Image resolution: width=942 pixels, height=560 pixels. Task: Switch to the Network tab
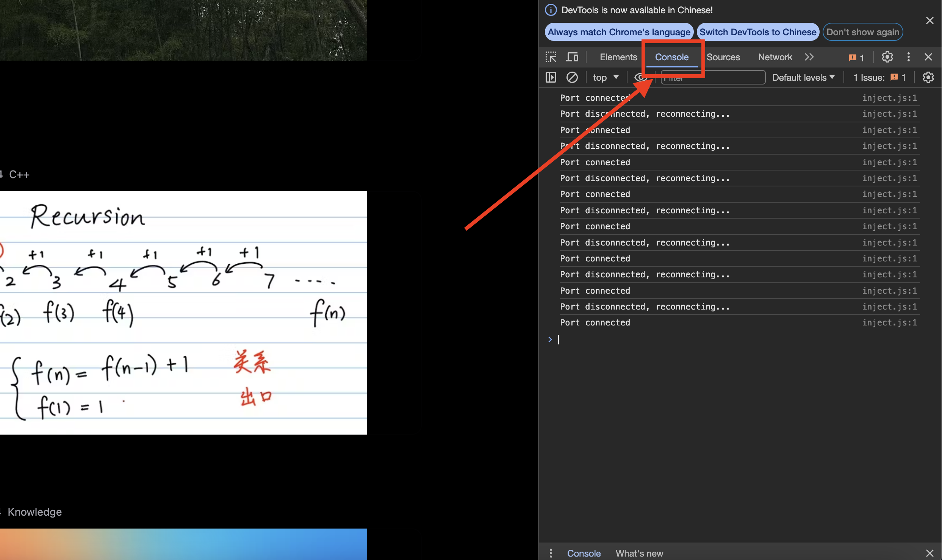pos(775,57)
